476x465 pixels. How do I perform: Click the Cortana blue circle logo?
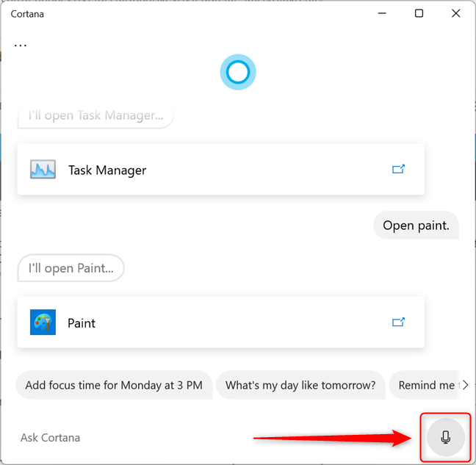(238, 72)
